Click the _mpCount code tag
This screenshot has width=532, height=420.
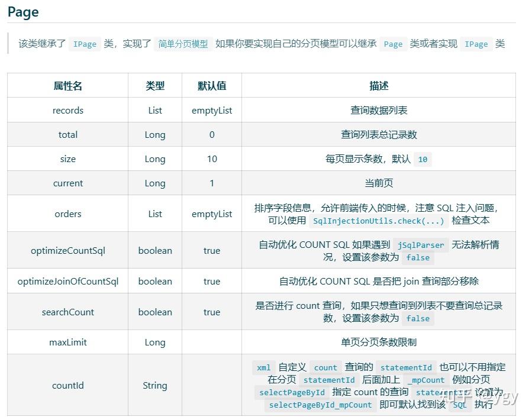[x=427, y=380]
